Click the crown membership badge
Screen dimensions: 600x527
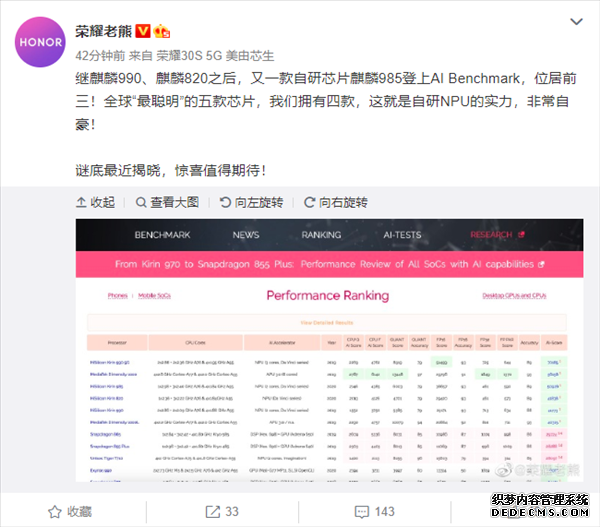click(161, 31)
